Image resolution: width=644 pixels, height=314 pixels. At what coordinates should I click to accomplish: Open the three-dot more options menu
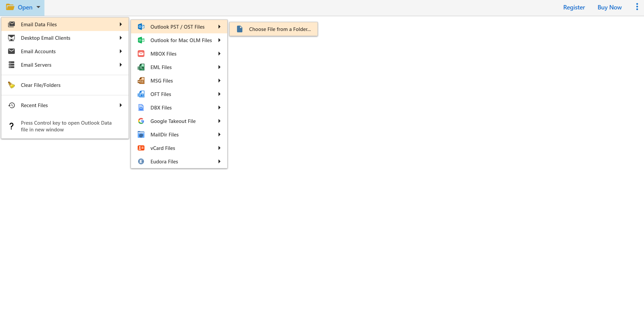click(637, 7)
